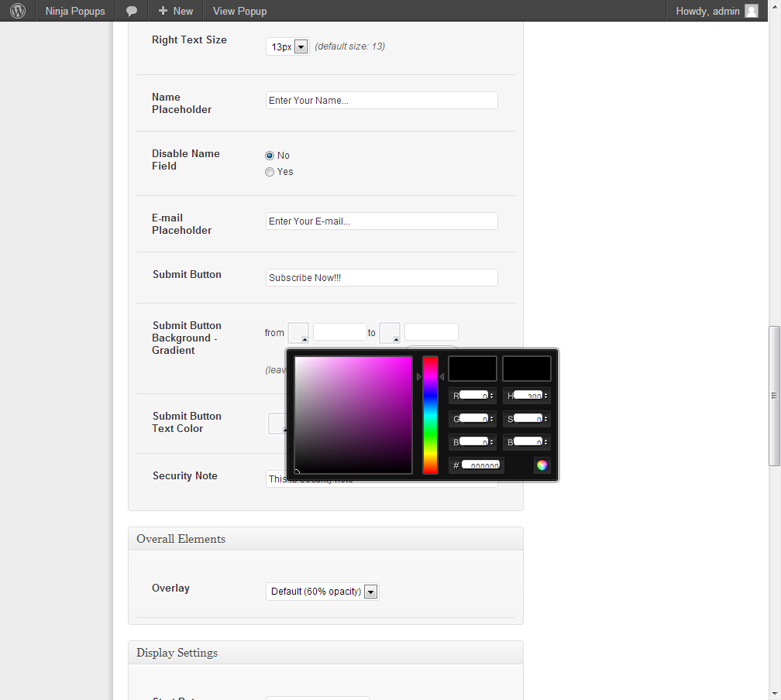
Task: Open the Overlay opacity dropdown
Action: (x=322, y=592)
